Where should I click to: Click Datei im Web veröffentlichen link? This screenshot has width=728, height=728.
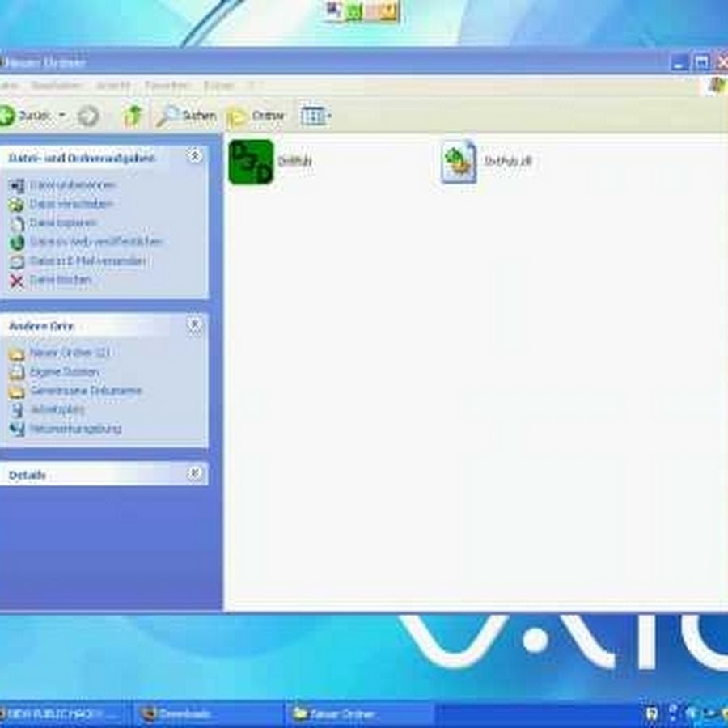[95, 242]
